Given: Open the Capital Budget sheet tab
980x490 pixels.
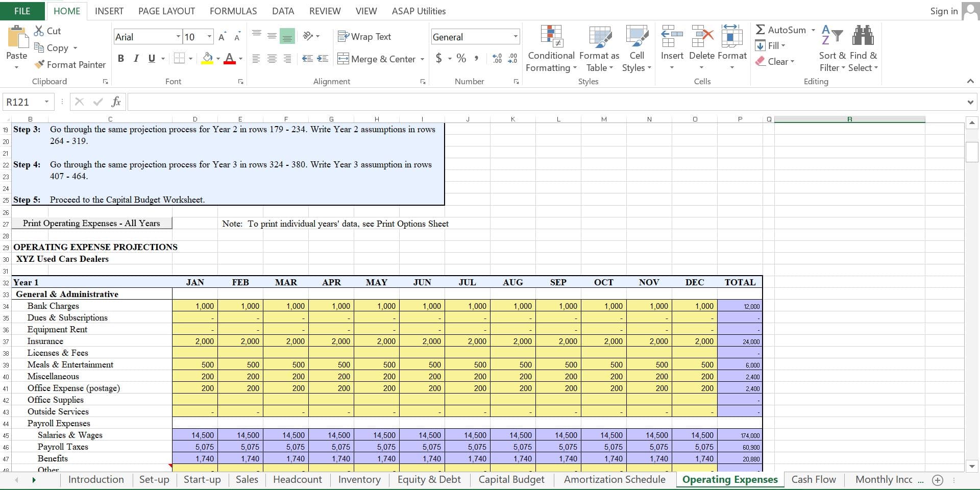Looking at the screenshot, I should click(511, 479).
